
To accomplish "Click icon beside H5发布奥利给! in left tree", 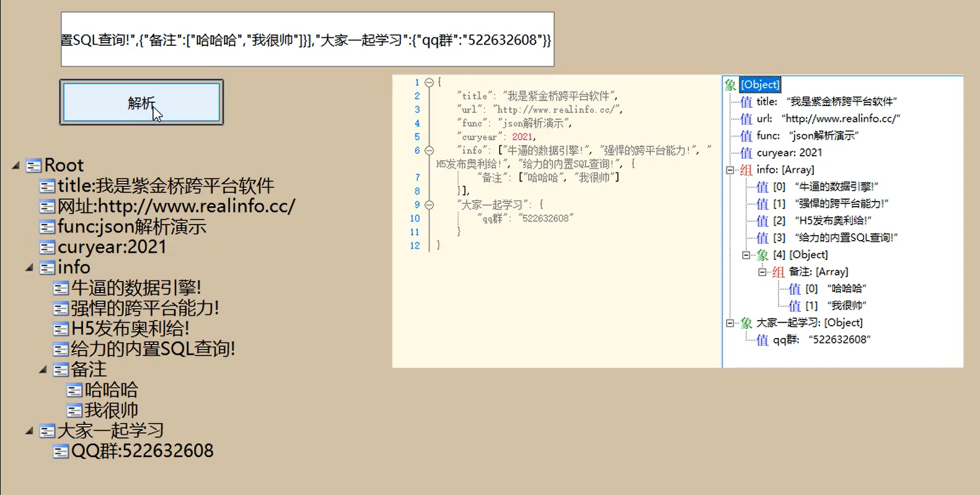I will pos(61,329).
